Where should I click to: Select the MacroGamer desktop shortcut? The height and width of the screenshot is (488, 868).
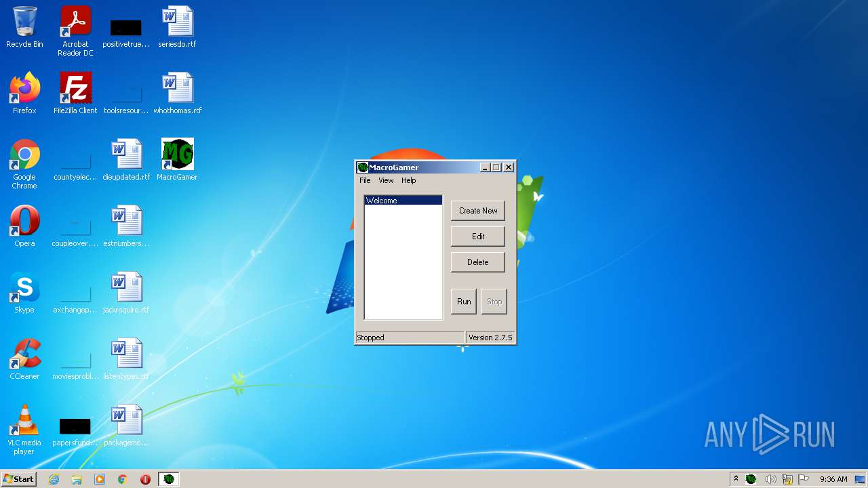[177, 160]
